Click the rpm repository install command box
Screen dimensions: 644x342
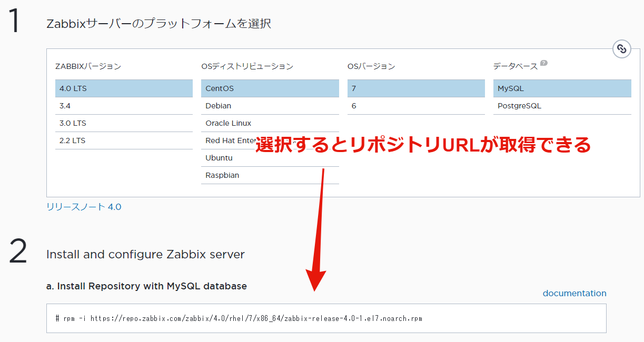(326, 318)
